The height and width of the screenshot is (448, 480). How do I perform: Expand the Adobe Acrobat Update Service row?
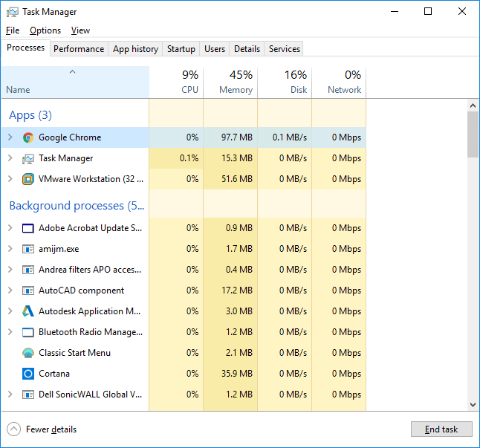10,228
